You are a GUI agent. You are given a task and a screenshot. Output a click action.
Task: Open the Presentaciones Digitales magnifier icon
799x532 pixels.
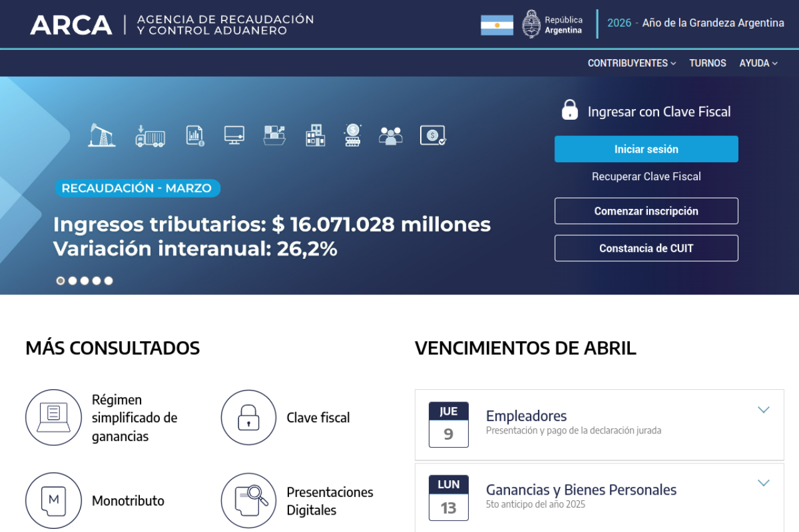pos(248,500)
